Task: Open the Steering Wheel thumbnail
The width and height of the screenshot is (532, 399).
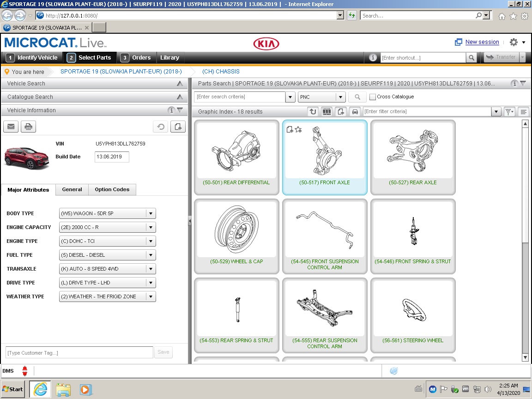Action: pyautogui.click(x=413, y=315)
